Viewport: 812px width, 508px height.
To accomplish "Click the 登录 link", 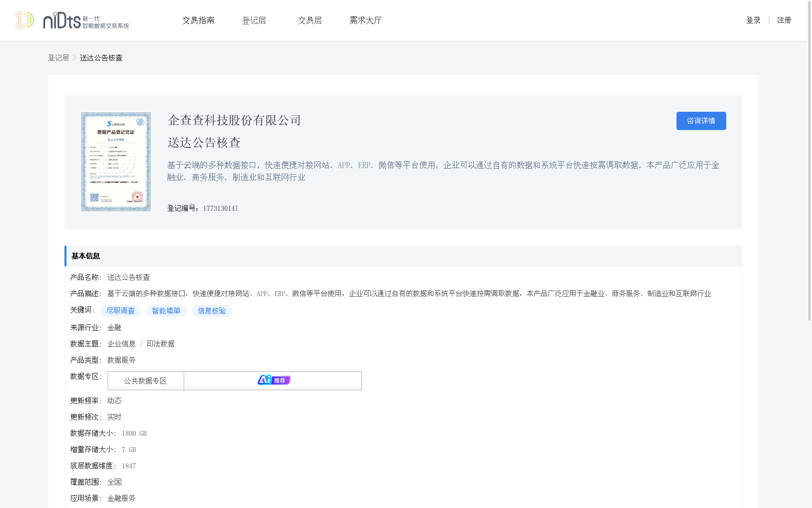I will point(753,20).
